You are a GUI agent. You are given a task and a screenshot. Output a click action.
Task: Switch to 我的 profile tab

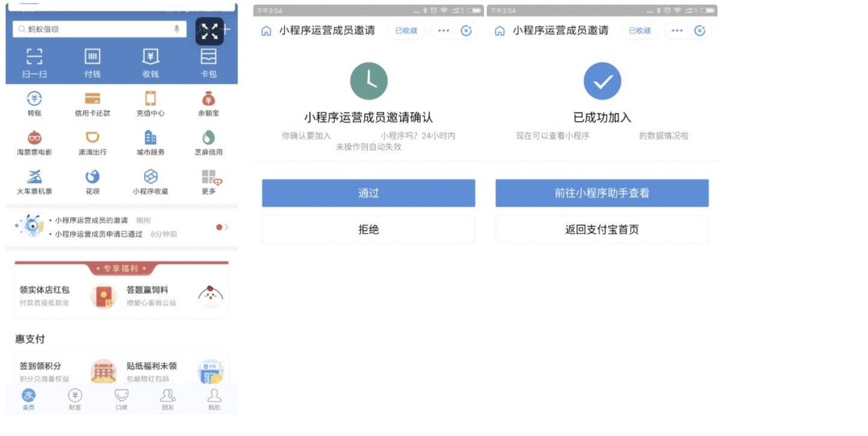pos(214,399)
